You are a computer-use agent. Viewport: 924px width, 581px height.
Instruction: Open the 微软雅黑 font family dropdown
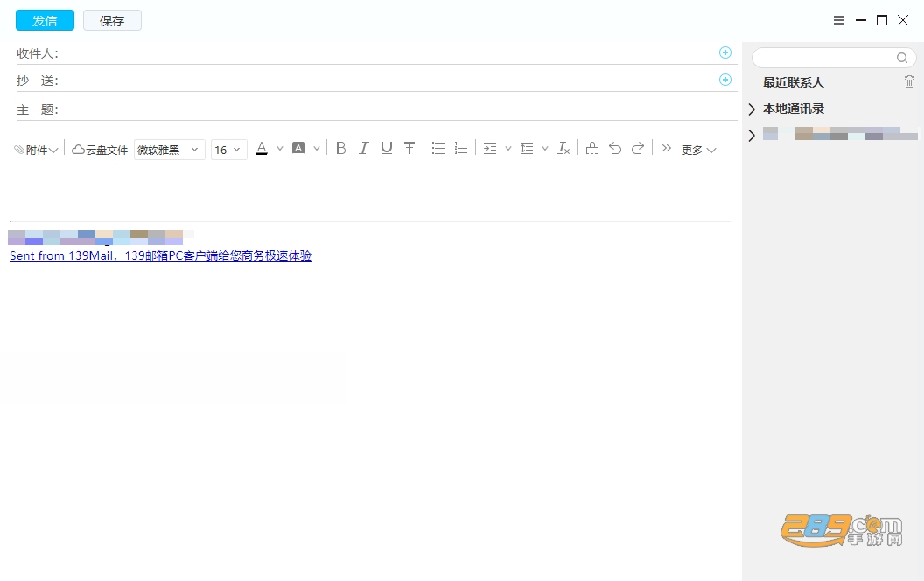point(169,150)
